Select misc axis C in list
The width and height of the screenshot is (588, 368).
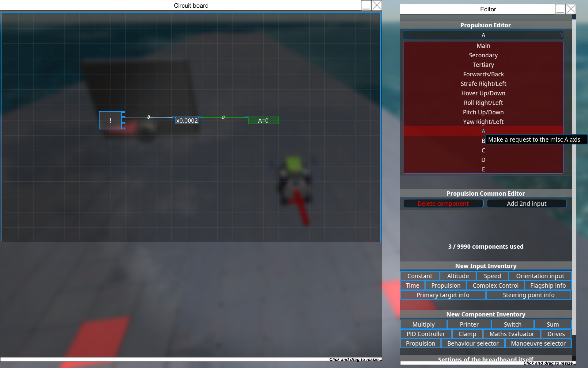tap(483, 150)
